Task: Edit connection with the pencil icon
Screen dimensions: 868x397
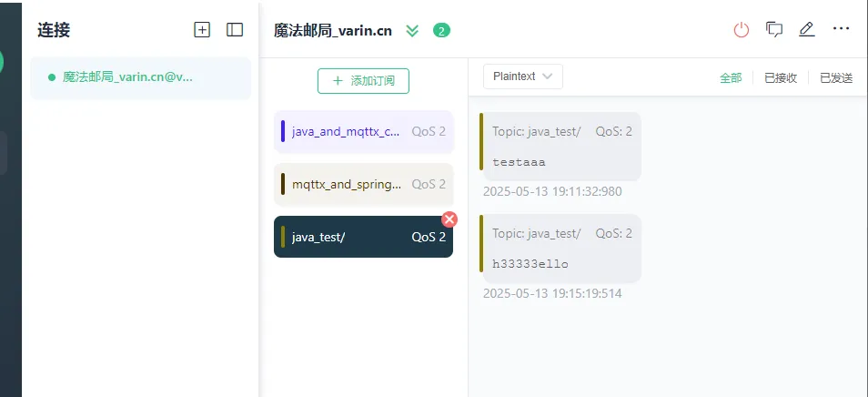Action: click(806, 29)
